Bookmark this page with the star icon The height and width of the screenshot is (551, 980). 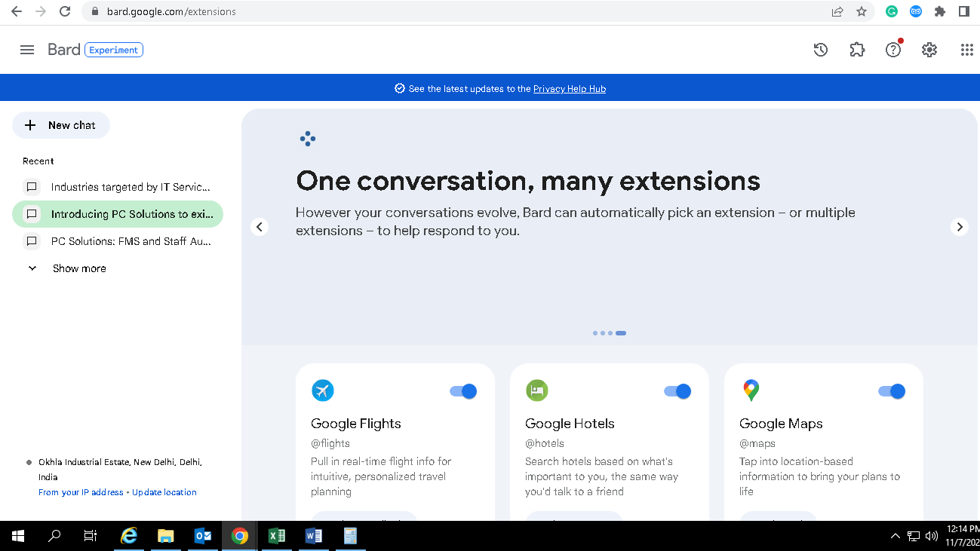click(862, 11)
